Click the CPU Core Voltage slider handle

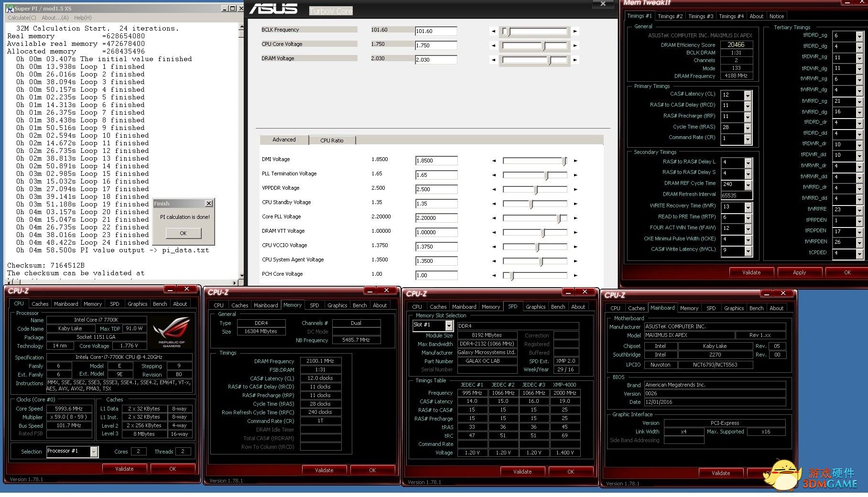543,46
